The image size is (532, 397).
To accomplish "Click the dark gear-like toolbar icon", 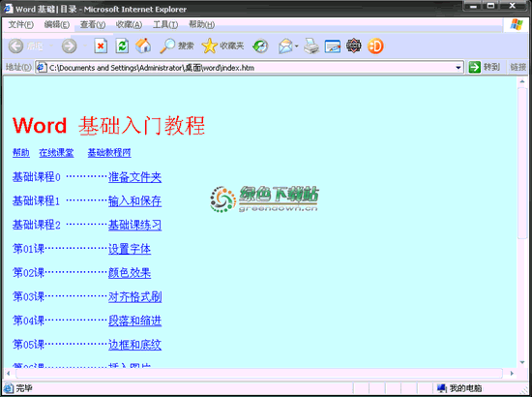I will (x=353, y=46).
